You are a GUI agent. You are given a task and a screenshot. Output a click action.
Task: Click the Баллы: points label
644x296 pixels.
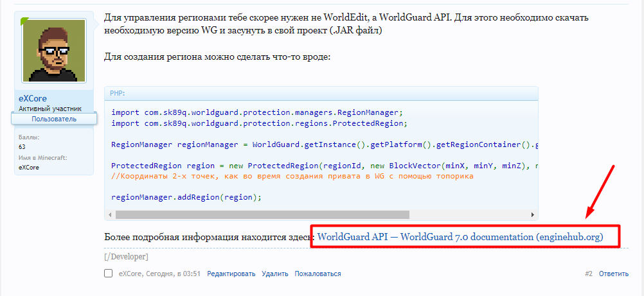click(x=29, y=137)
